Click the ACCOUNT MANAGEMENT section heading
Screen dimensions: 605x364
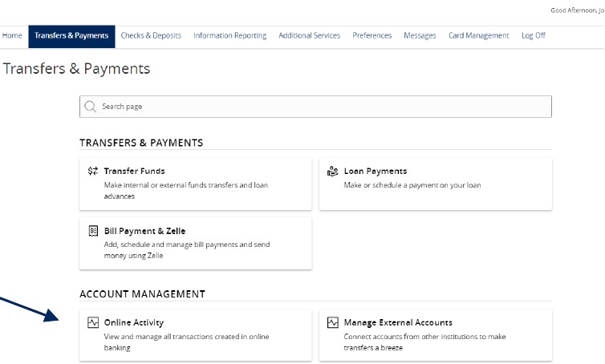coord(142,294)
